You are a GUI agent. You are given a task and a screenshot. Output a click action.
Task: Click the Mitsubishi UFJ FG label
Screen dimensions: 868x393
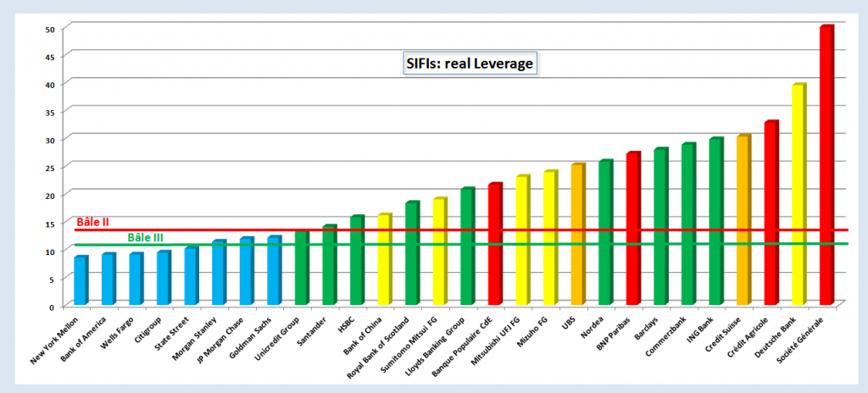(x=498, y=342)
